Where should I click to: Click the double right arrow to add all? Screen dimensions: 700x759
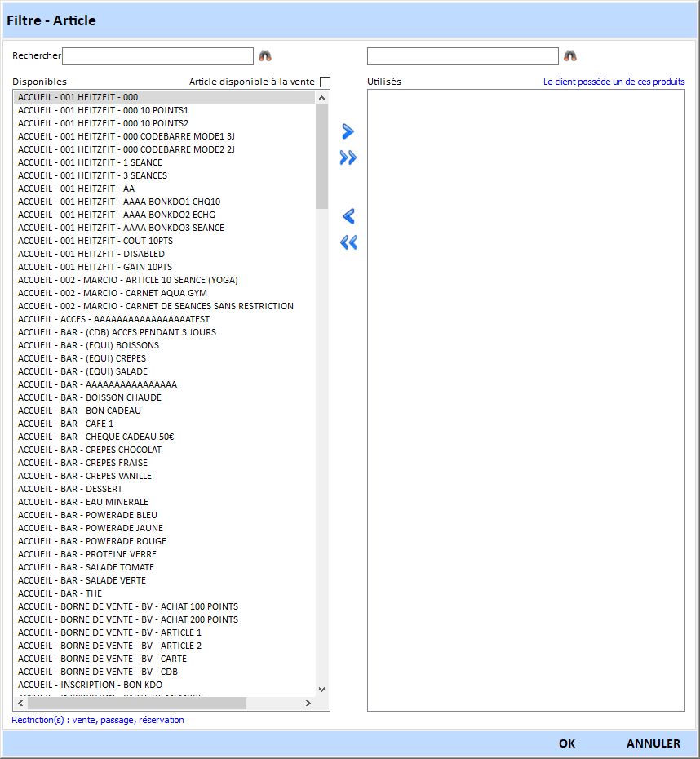coord(348,158)
